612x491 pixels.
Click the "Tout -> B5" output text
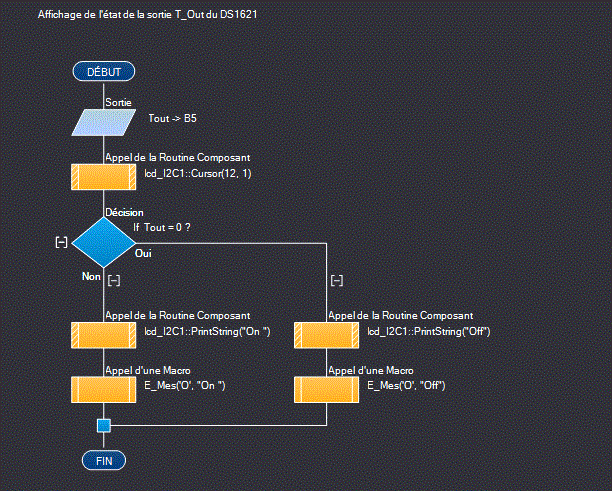click(x=172, y=118)
